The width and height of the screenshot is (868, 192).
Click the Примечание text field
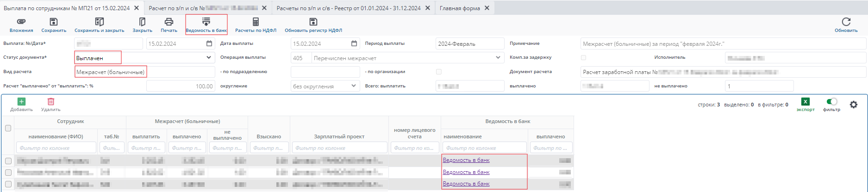click(x=722, y=44)
